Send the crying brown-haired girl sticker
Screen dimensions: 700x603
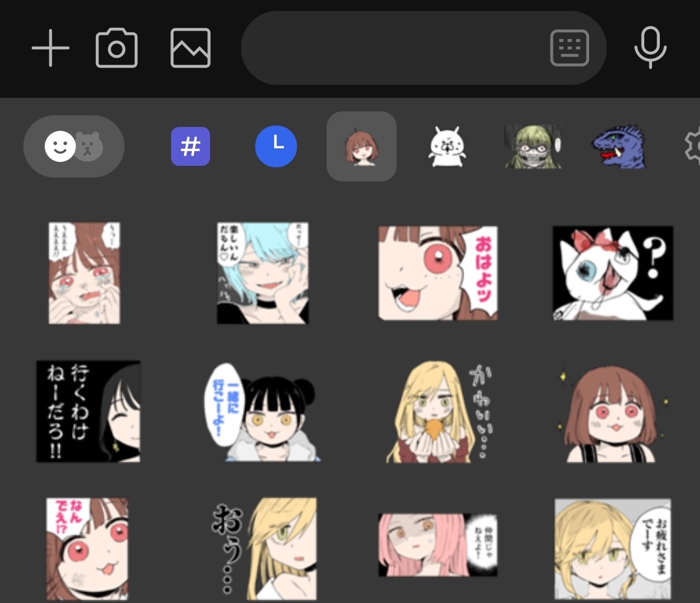84,273
